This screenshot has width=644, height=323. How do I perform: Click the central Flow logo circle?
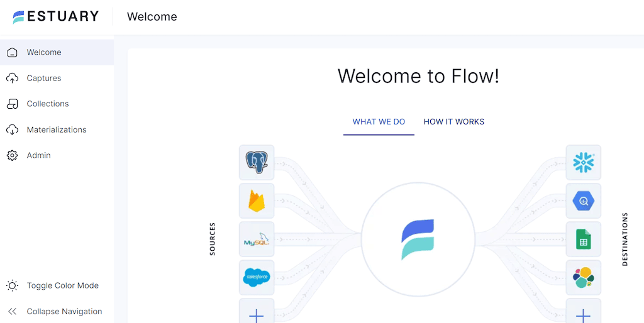point(418,239)
